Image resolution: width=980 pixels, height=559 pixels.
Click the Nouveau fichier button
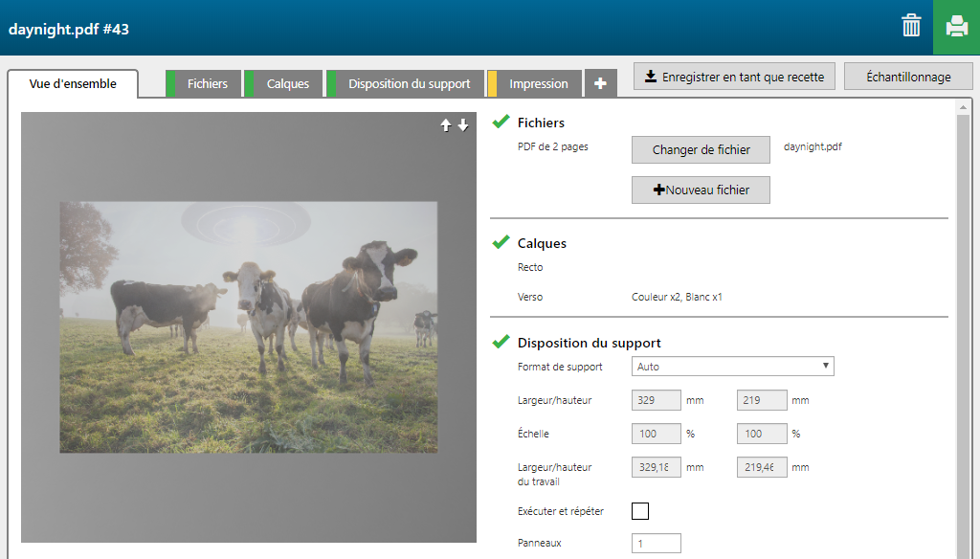point(701,190)
